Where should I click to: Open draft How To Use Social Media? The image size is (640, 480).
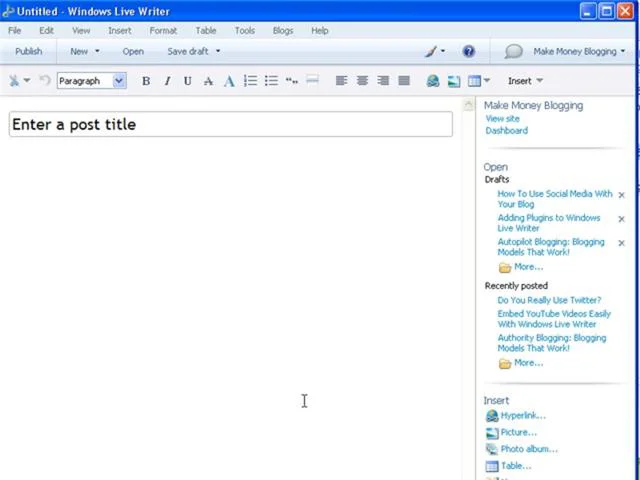point(555,199)
